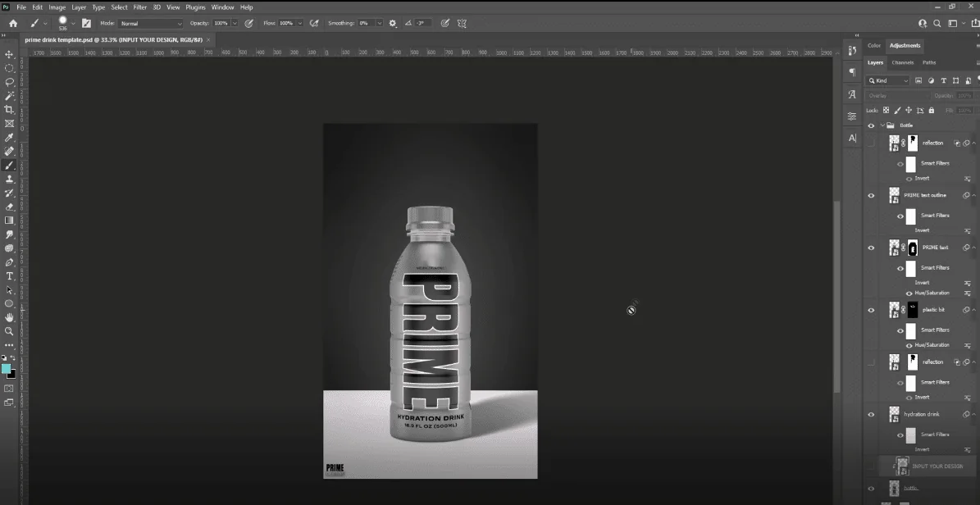Select the Magic Wand tool
The width and height of the screenshot is (980, 505).
pos(9,96)
